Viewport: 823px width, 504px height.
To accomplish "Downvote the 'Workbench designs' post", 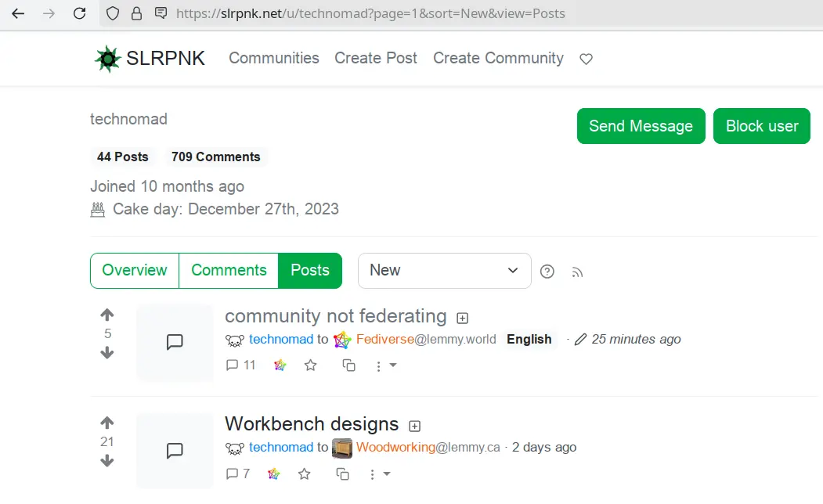I will click(x=107, y=461).
